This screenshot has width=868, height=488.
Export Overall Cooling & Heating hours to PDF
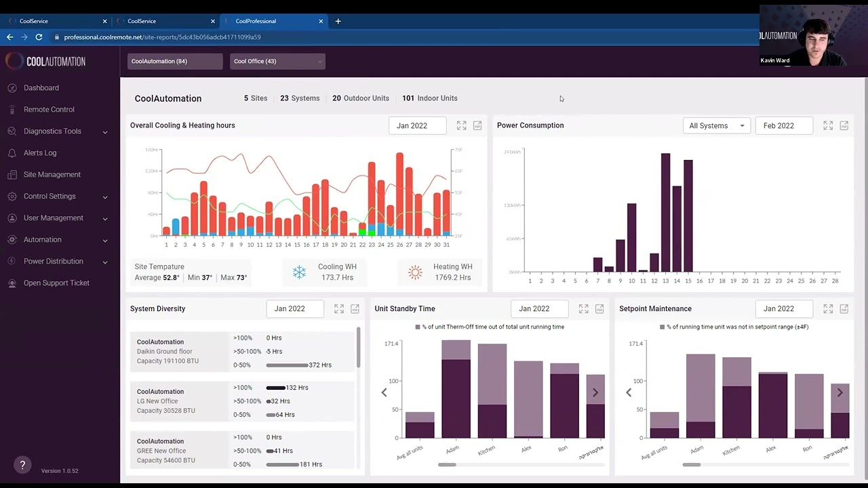477,125
